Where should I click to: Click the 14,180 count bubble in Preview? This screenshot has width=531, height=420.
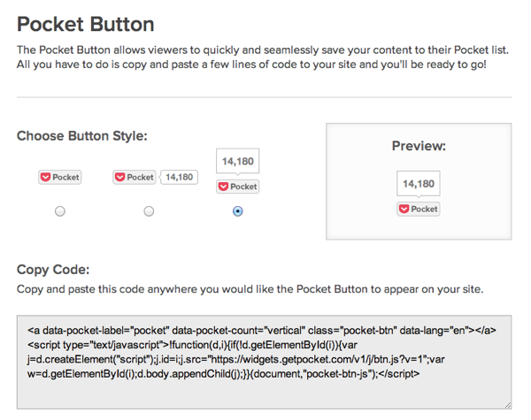pos(419,183)
